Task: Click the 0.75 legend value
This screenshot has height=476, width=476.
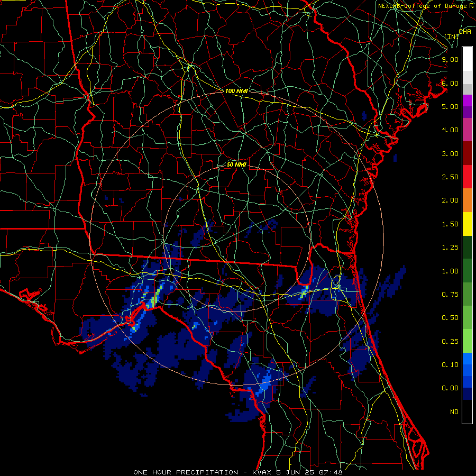Action: [x=450, y=295]
